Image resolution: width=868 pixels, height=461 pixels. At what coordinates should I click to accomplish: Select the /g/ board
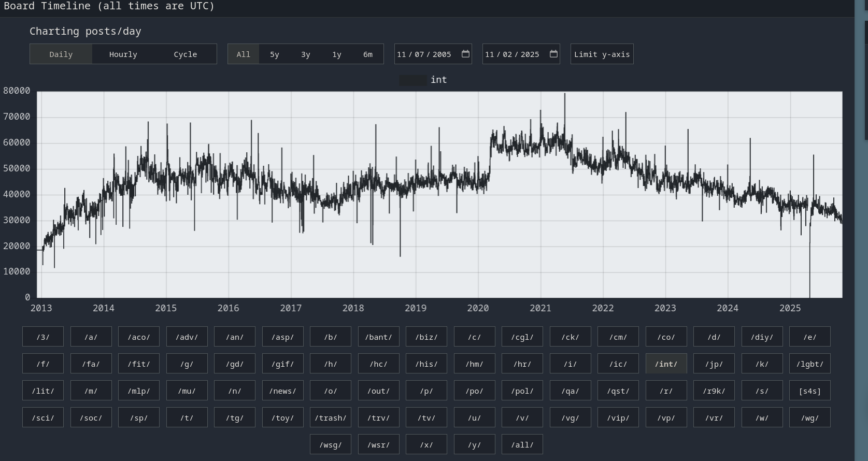187,364
